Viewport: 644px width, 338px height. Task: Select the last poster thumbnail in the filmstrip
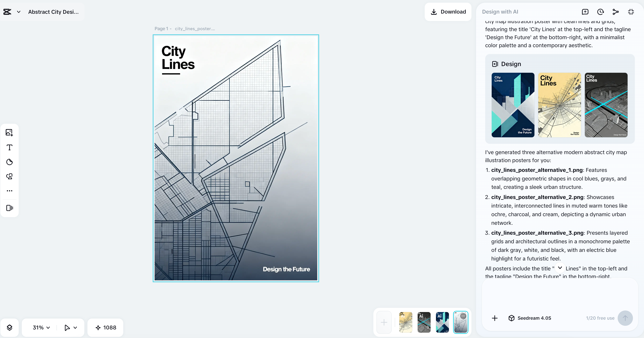pos(461,322)
